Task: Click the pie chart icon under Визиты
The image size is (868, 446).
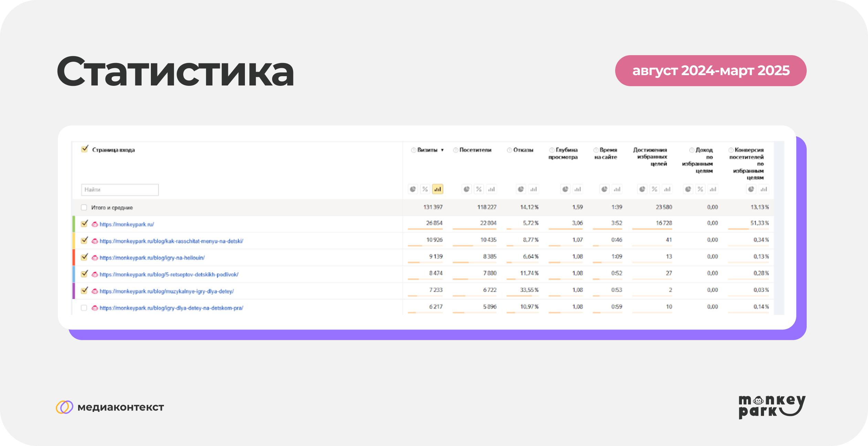Action: 413,189
